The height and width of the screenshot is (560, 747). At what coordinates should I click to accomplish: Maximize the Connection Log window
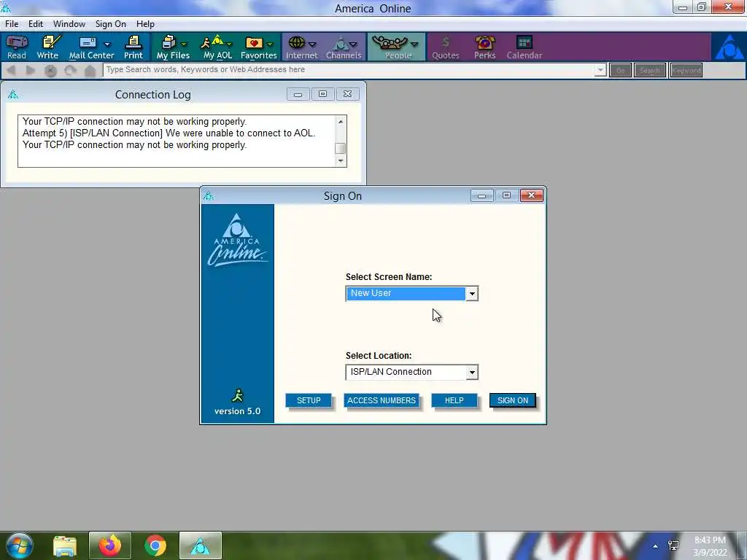pos(322,94)
